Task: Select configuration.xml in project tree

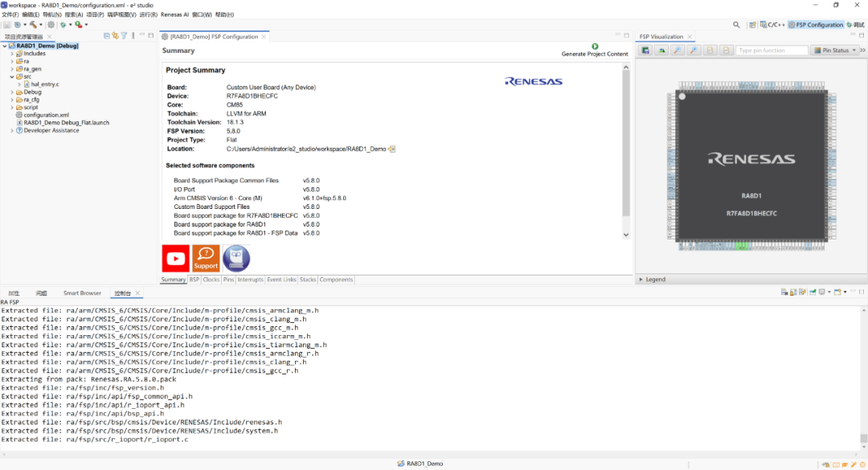Action: pos(46,115)
